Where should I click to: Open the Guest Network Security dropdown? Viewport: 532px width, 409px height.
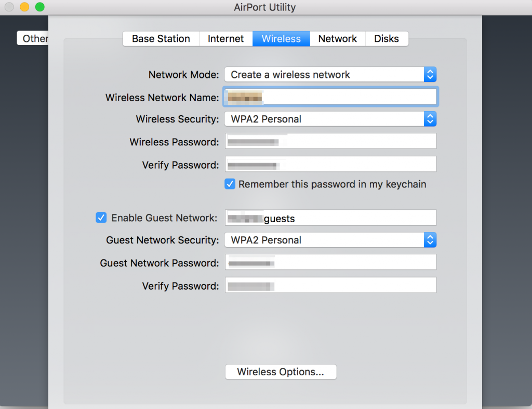(330, 240)
